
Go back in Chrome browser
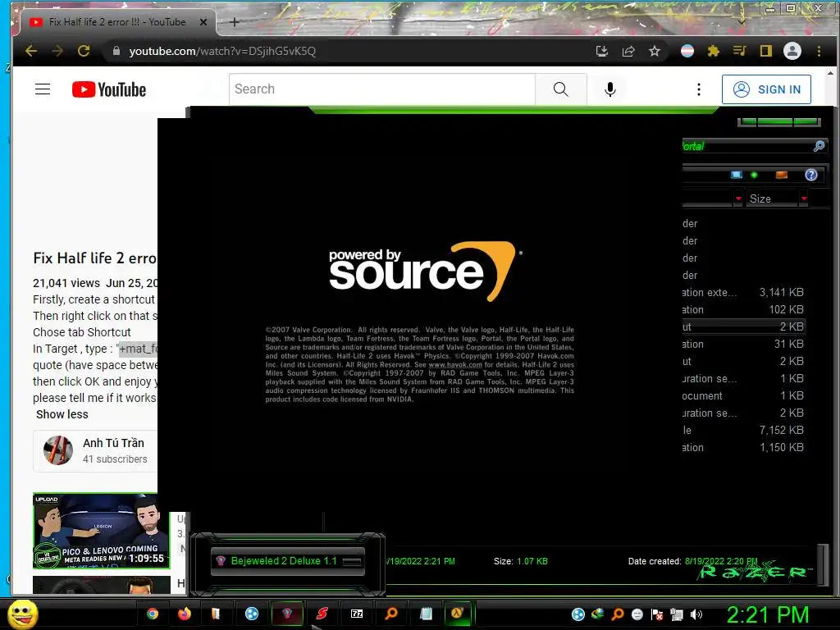31,52
